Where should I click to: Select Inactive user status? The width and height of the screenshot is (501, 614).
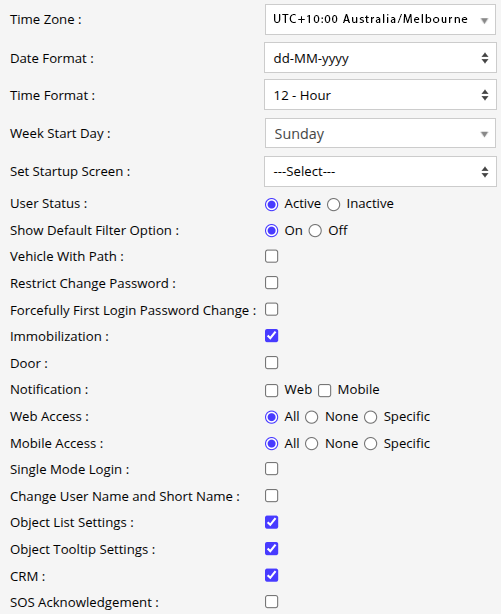click(334, 204)
